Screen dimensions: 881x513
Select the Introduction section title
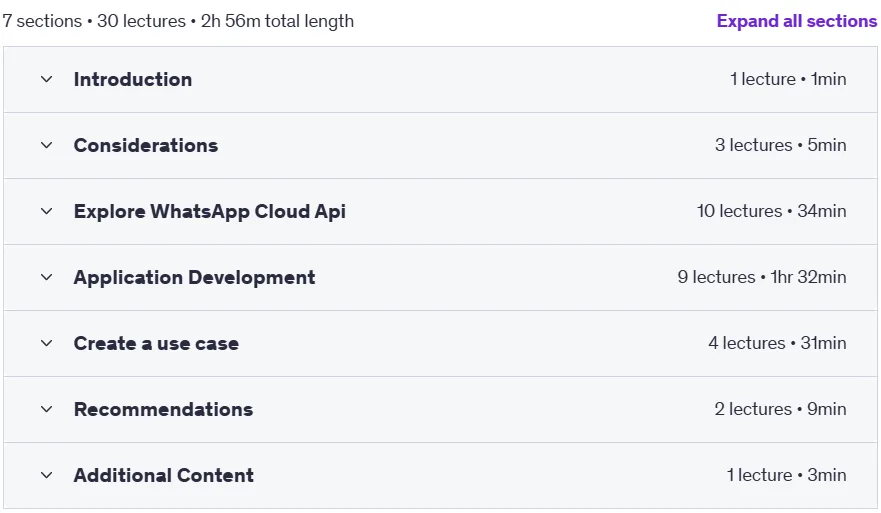coord(133,79)
